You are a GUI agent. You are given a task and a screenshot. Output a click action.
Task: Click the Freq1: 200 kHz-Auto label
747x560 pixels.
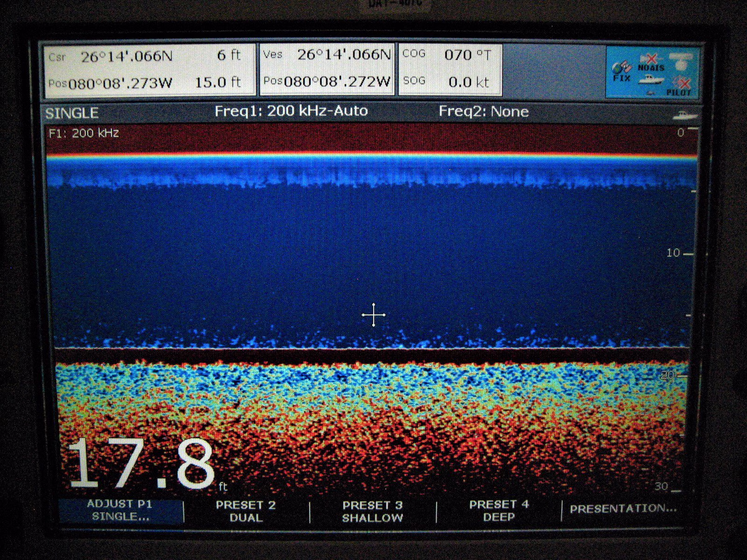291,111
